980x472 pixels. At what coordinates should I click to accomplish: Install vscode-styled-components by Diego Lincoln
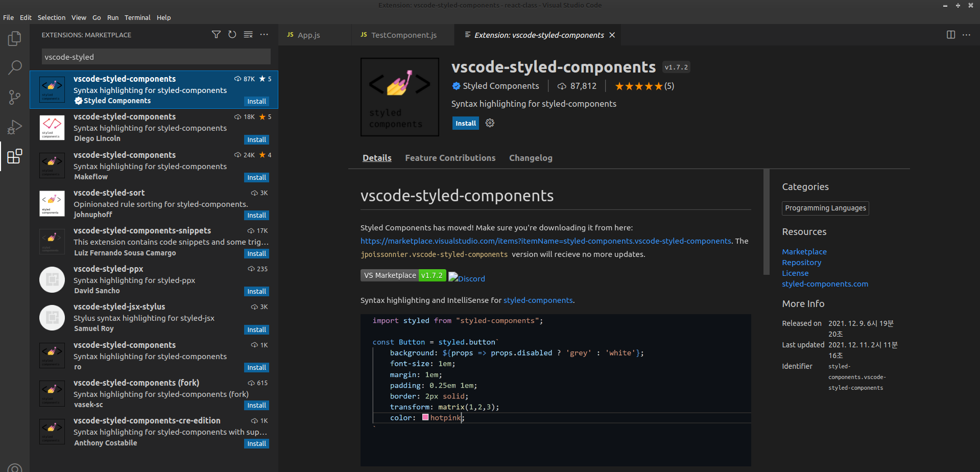tap(256, 139)
